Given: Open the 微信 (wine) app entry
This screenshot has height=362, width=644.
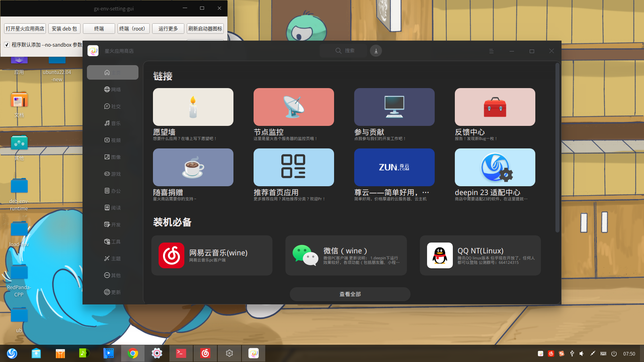Looking at the screenshot, I should click(x=346, y=255).
